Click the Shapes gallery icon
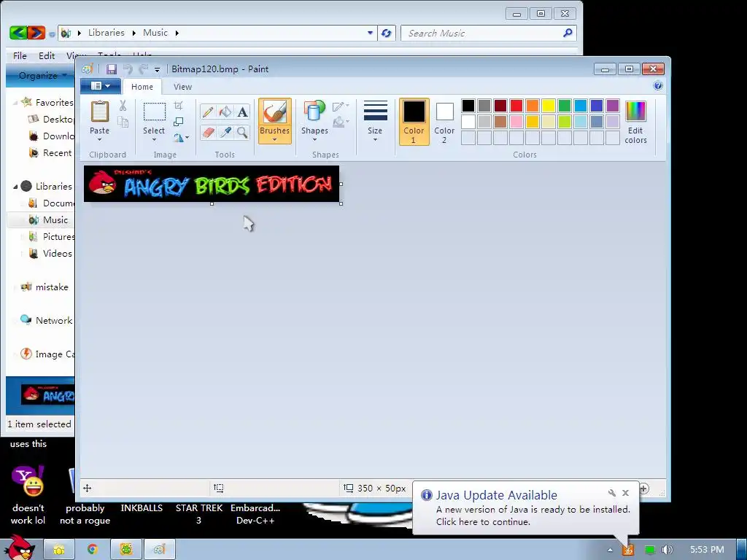Image resolution: width=747 pixels, height=560 pixels. coord(314,111)
